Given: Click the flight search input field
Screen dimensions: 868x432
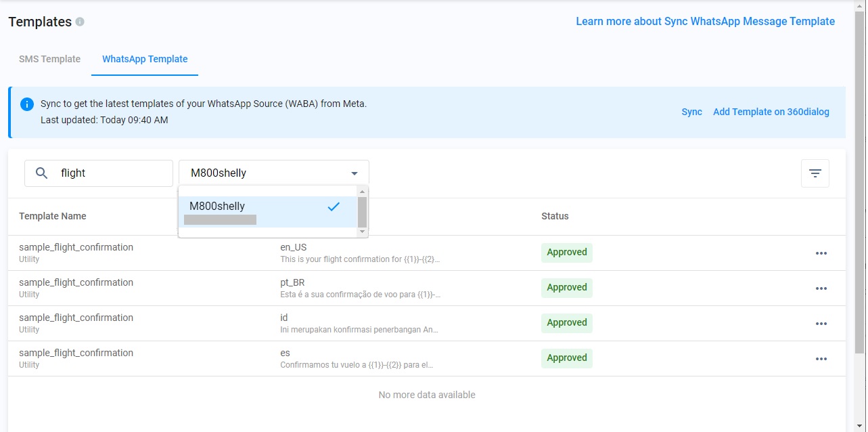Looking at the screenshot, I should click(112, 173).
